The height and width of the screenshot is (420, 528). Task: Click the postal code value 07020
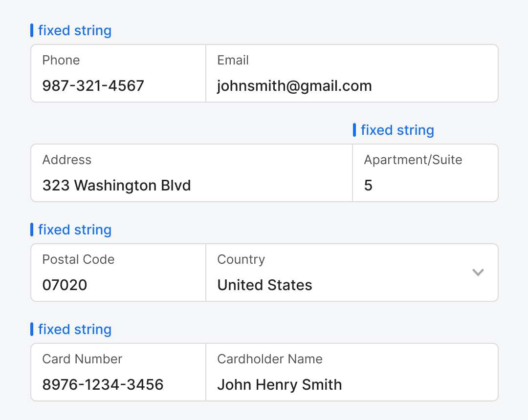(65, 285)
